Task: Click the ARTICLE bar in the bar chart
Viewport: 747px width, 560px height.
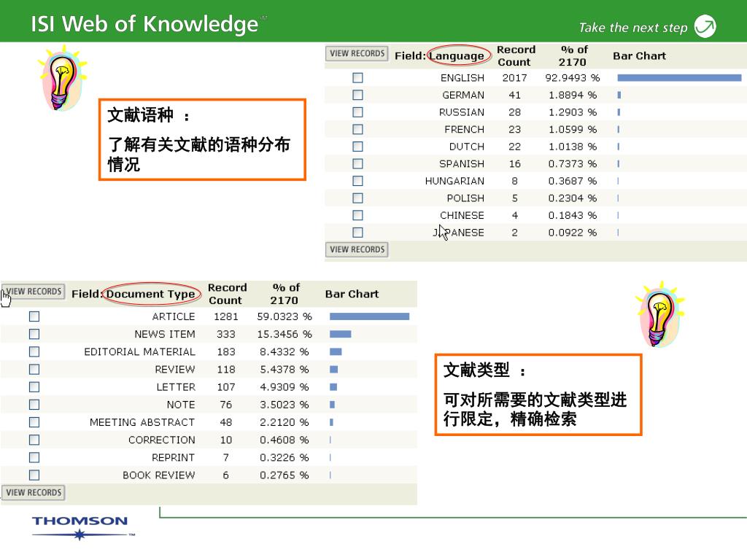Action: tap(369, 316)
